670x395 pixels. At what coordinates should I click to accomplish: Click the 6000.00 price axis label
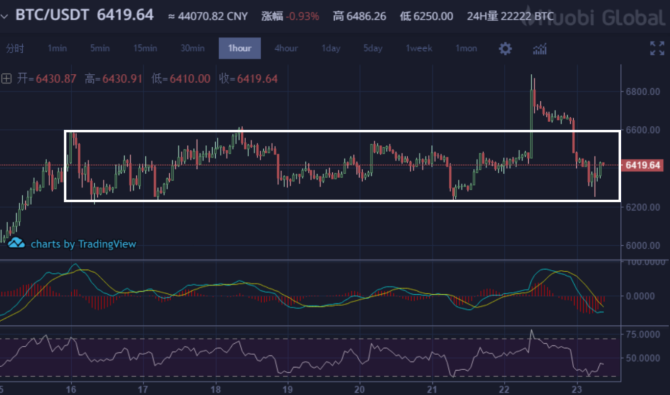(642, 246)
